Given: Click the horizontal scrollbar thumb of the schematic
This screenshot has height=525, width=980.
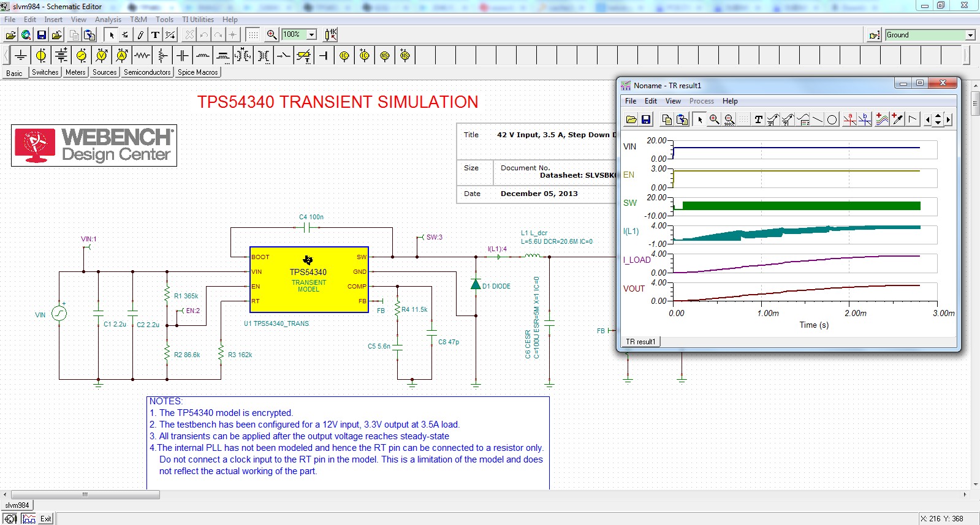Looking at the screenshot, I should click(x=85, y=494).
